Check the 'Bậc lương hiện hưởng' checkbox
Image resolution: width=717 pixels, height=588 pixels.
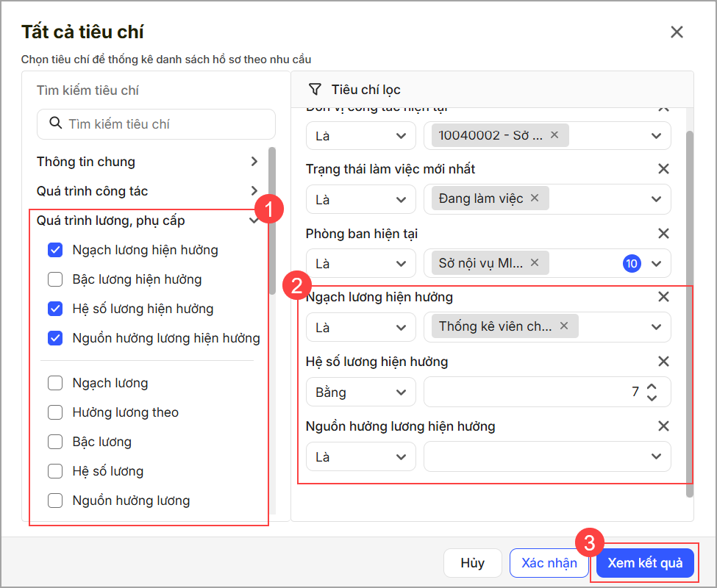pyautogui.click(x=55, y=279)
